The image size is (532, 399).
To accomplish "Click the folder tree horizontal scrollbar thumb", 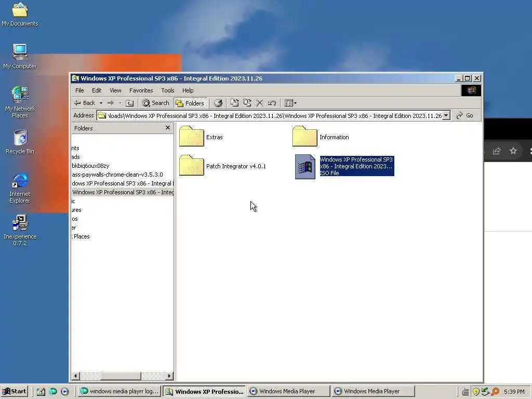I will (121, 376).
